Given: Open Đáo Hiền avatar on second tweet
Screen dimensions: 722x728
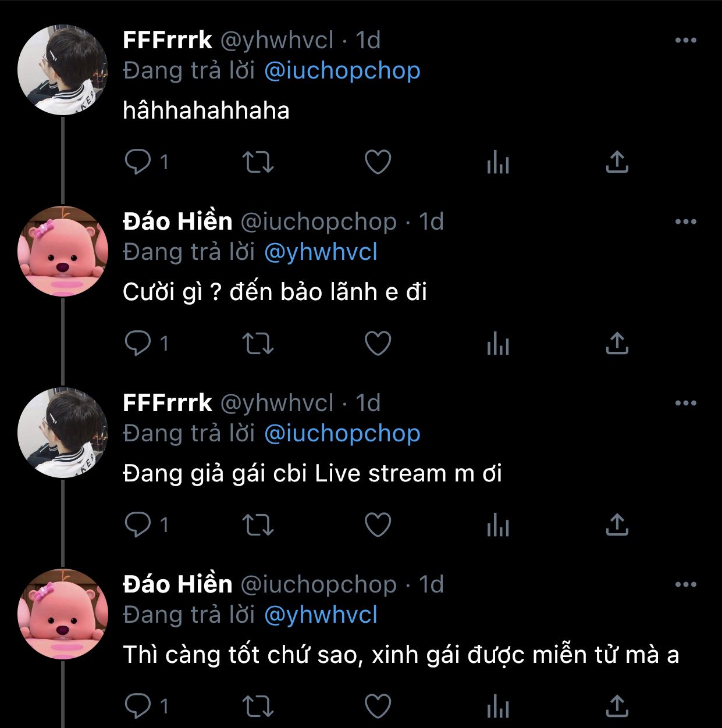Looking at the screenshot, I should (x=63, y=251).
